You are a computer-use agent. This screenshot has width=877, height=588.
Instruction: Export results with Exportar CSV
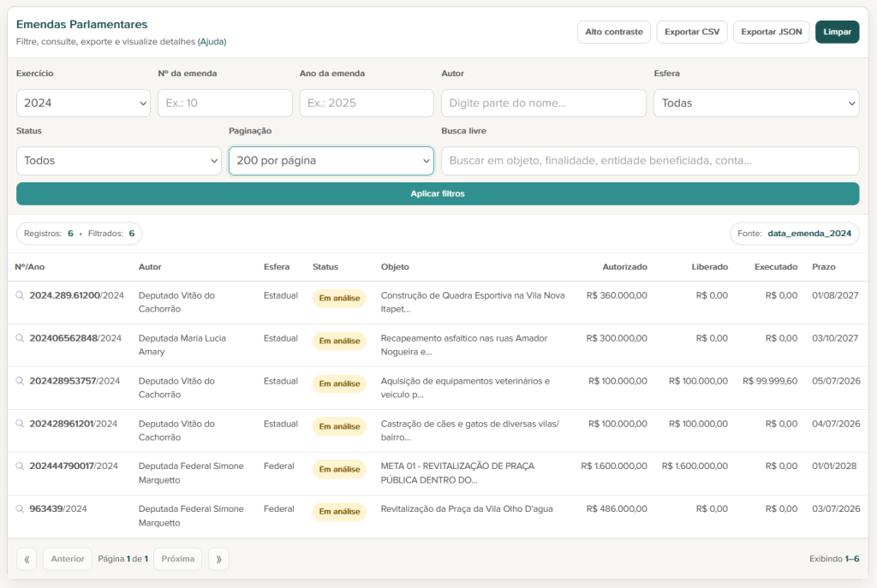coord(692,32)
